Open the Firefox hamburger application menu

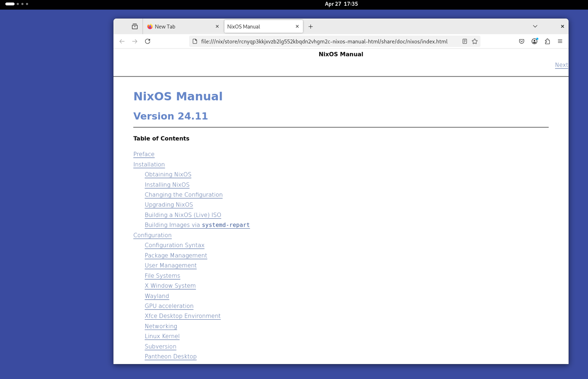click(x=560, y=41)
